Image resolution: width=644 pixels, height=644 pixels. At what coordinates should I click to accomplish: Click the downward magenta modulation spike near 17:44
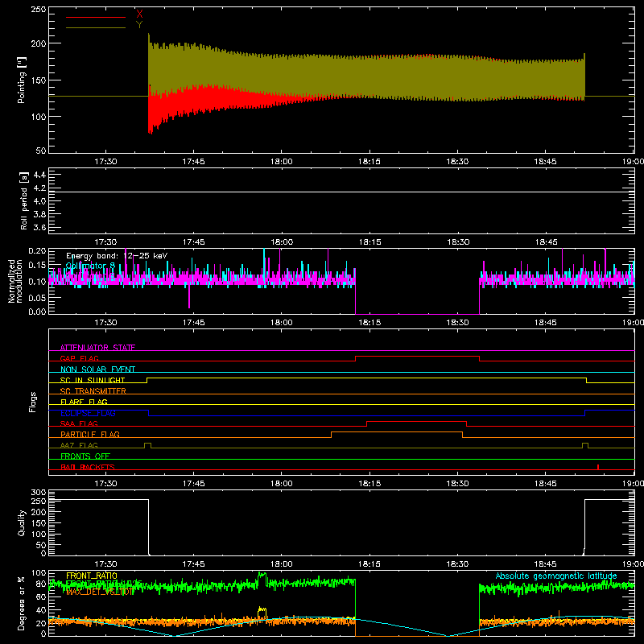(189, 296)
